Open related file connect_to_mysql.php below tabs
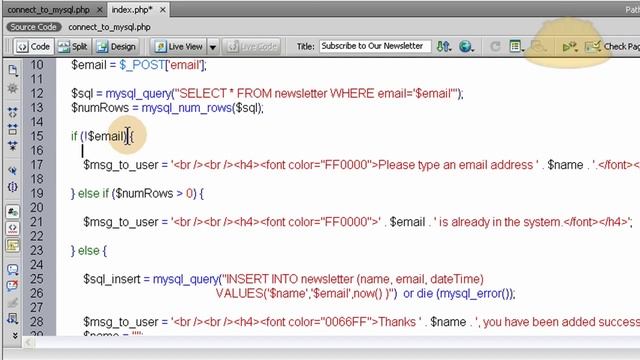 [x=109, y=27]
